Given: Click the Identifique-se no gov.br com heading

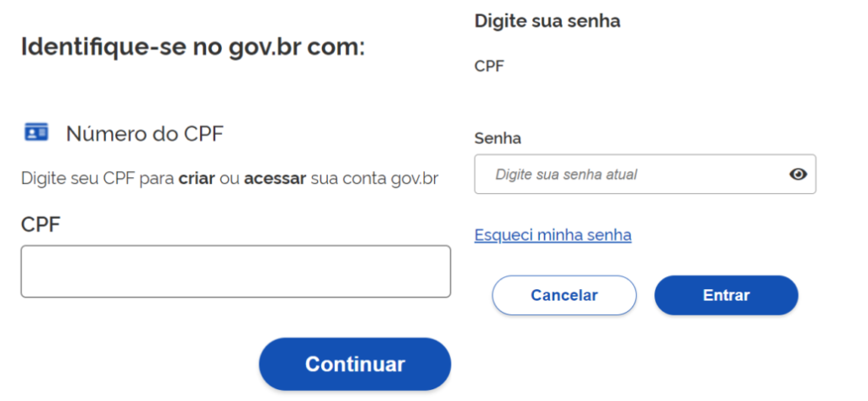Looking at the screenshot, I should (x=193, y=47).
